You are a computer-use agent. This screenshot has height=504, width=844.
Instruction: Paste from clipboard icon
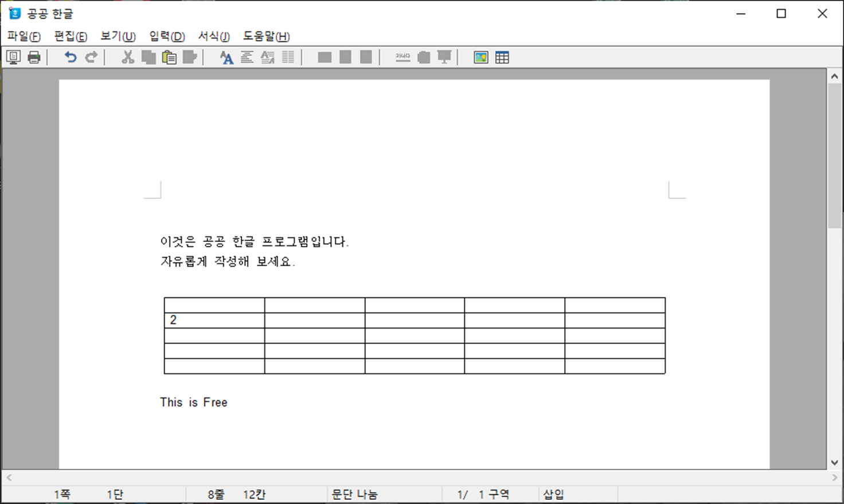[x=169, y=57]
